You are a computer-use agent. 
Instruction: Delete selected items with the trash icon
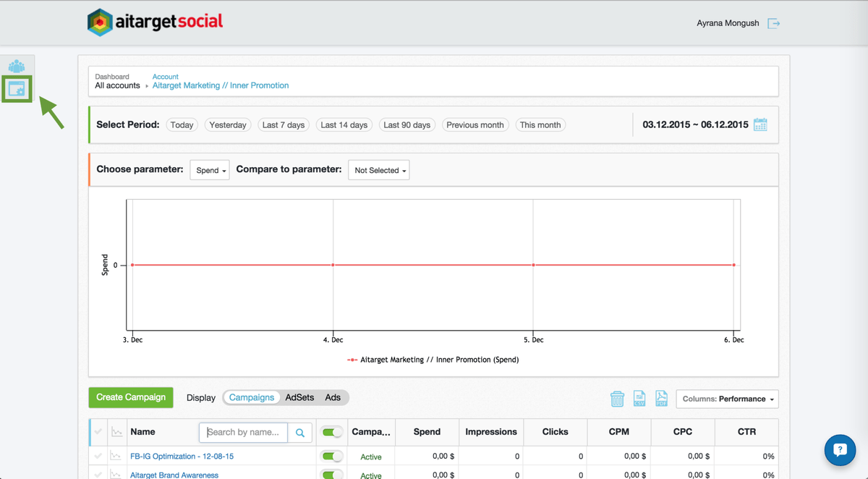[x=617, y=399]
